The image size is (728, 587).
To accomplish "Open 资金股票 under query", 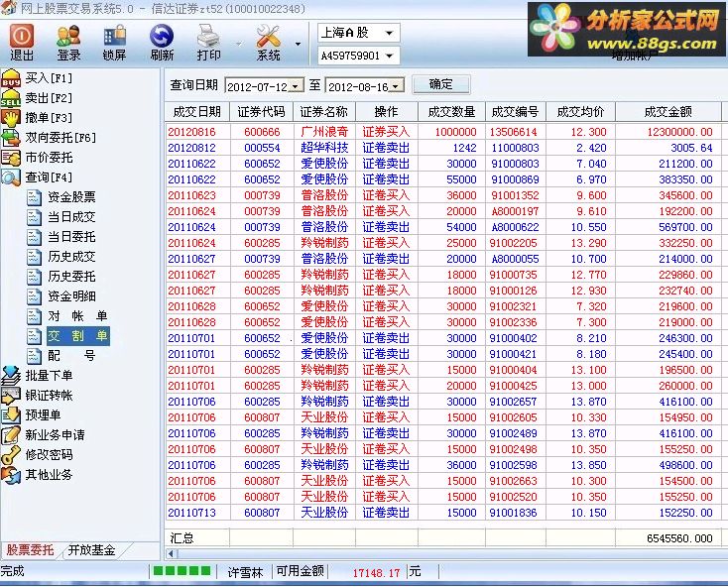I will point(61,197).
